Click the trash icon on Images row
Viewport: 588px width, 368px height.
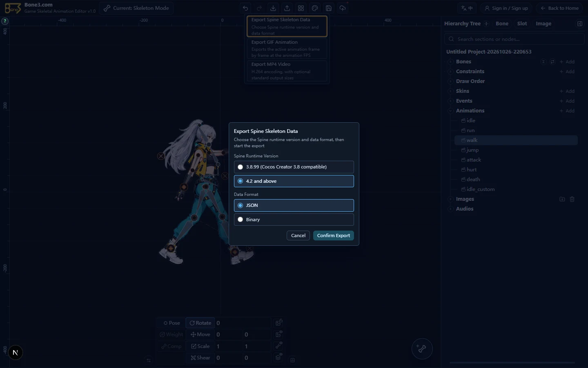click(572, 199)
